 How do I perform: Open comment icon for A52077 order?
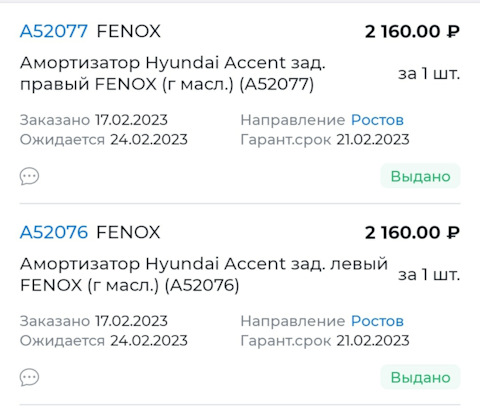click(x=29, y=176)
